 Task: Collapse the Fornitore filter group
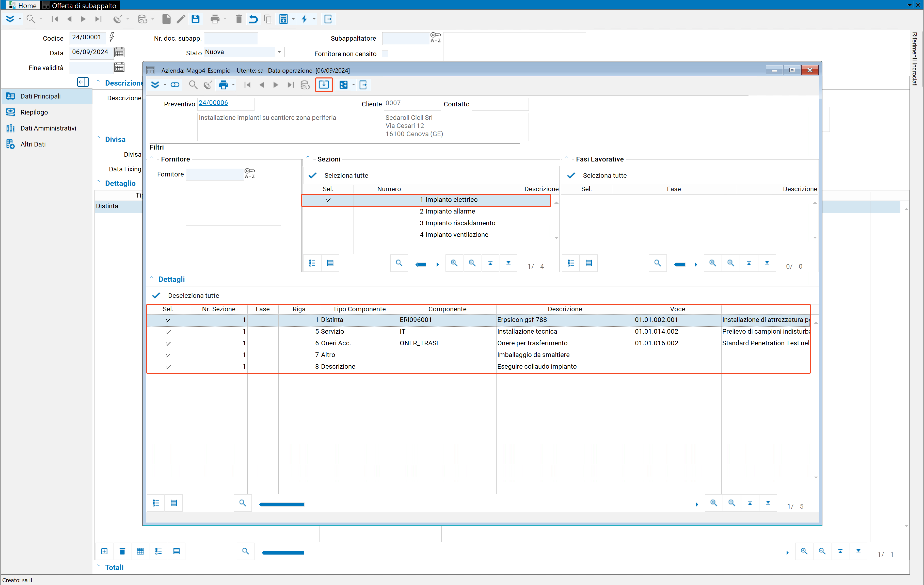(x=152, y=158)
